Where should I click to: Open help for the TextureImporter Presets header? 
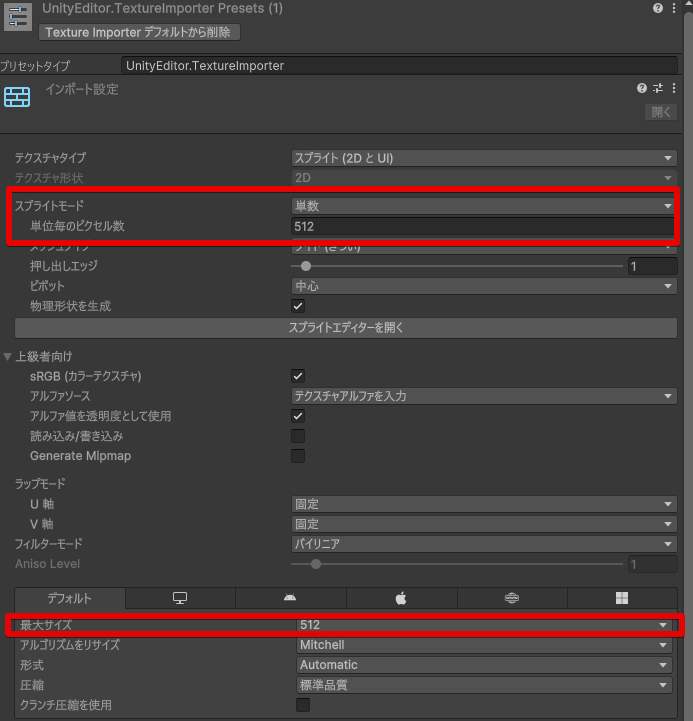point(658,8)
